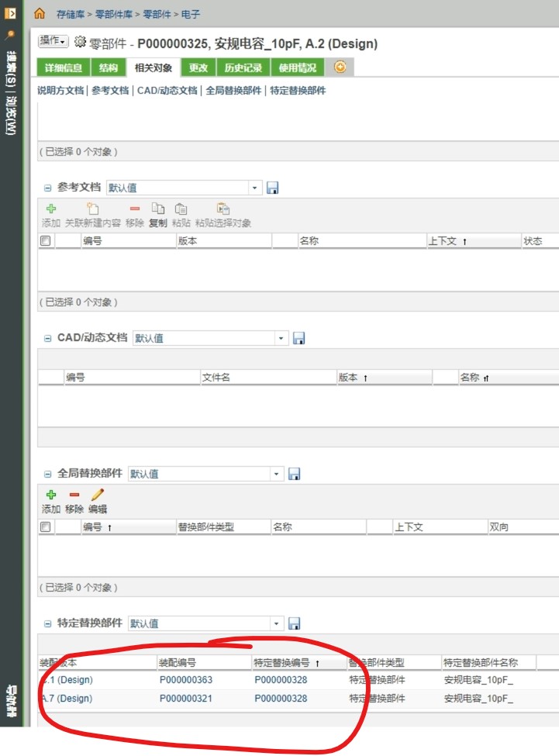559x756 pixels.
Task: Click 零部件库 breadcrumb link
Action: 114,15
